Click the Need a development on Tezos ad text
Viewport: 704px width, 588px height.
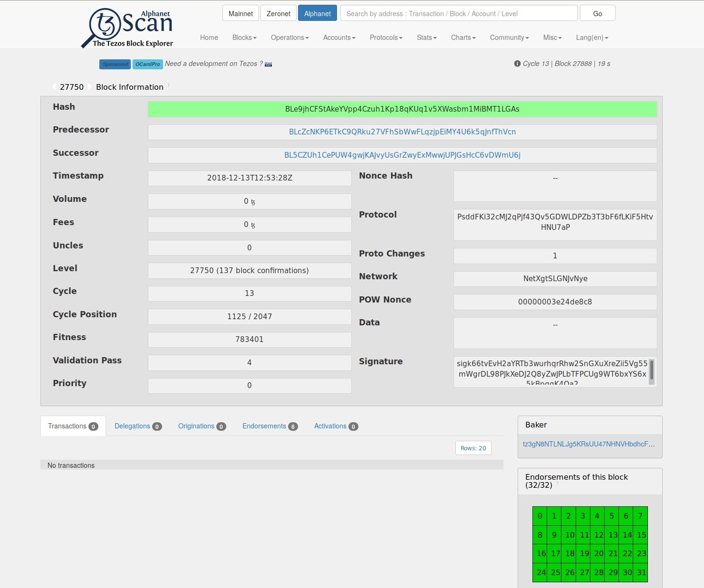coord(214,64)
